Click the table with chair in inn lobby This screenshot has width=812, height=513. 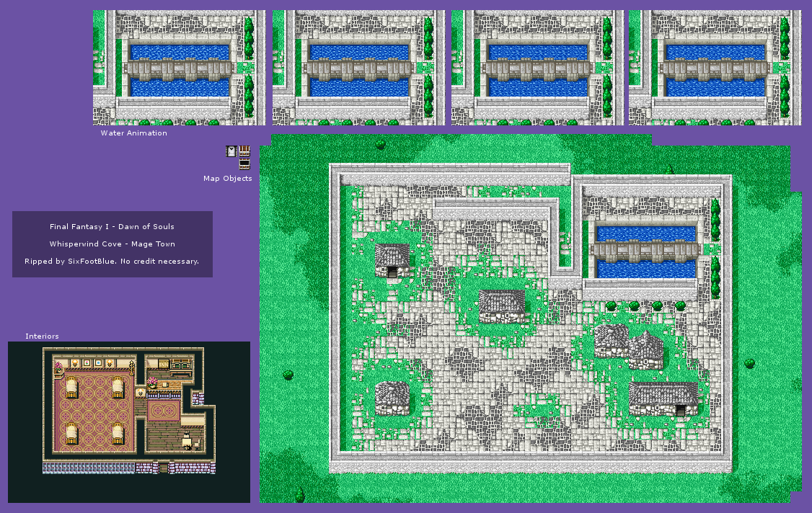click(192, 441)
